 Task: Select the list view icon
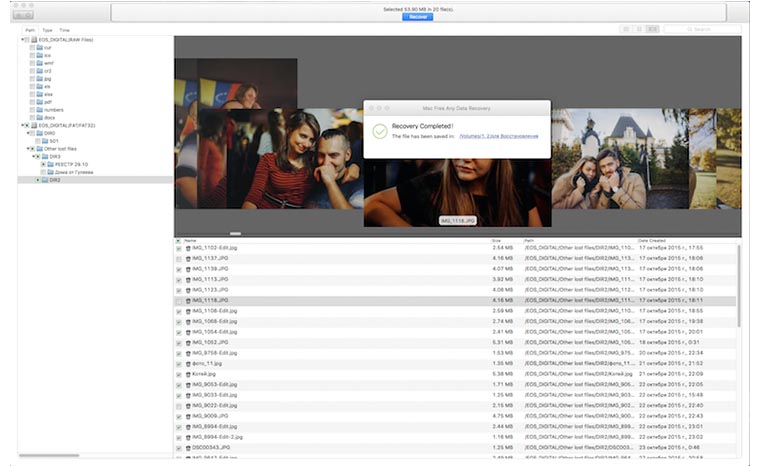[640, 30]
